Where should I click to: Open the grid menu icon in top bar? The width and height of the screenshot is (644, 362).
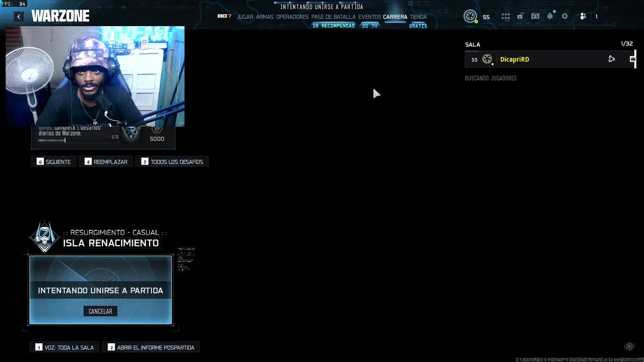click(506, 17)
